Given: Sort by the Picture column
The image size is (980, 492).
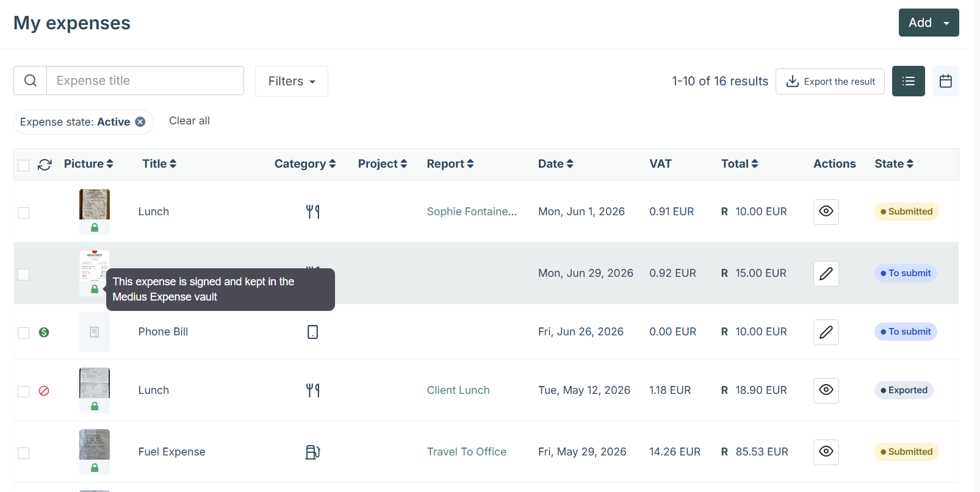Looking at the screenshot, I should pos(88,163).
